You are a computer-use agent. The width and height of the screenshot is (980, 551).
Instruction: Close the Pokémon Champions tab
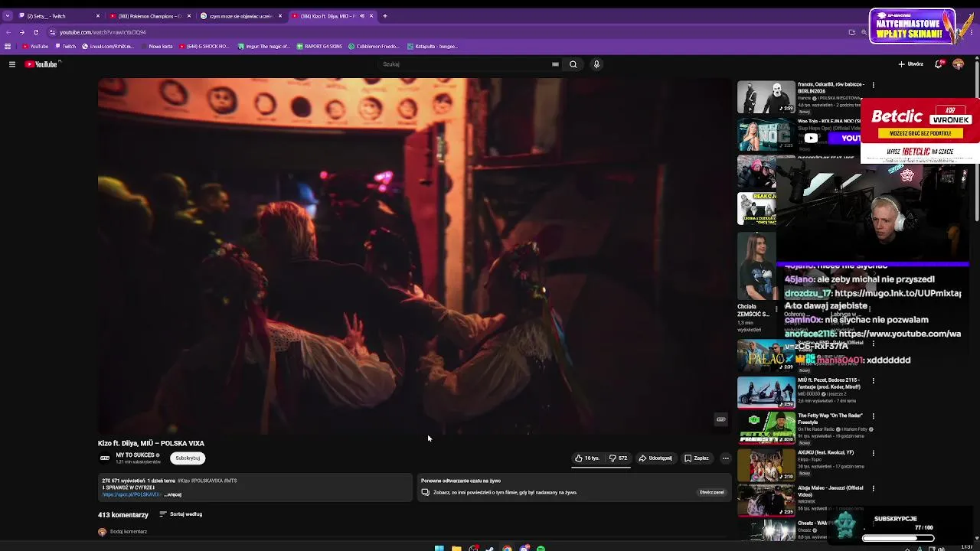(x=188, y=16)
